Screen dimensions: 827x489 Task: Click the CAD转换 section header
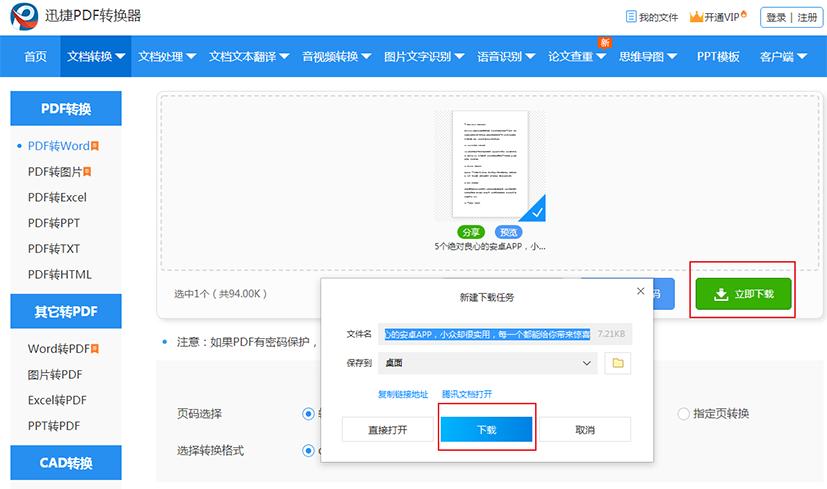click(66, 463)
